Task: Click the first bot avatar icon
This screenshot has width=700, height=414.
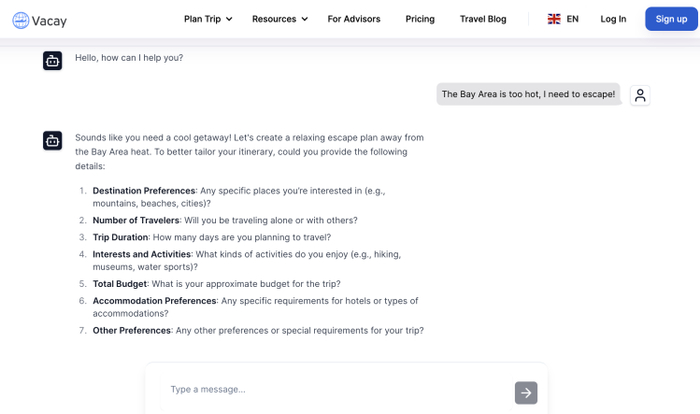Action: click(x=53, y=61)
